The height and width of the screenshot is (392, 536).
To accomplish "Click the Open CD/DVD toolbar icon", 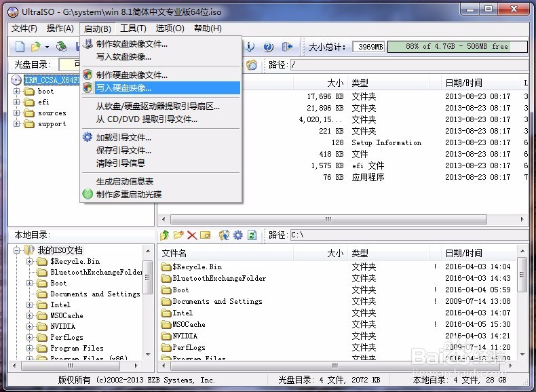I will [62, 47].
